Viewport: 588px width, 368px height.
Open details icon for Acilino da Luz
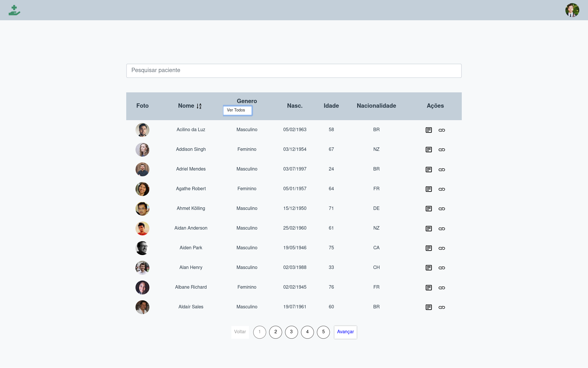pyautogui.click(x=428, y=130)
